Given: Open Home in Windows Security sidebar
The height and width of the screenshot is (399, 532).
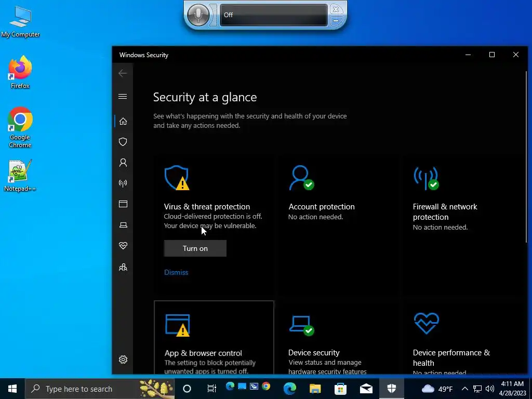Looking at the screenshot, I should pos(123,122).
